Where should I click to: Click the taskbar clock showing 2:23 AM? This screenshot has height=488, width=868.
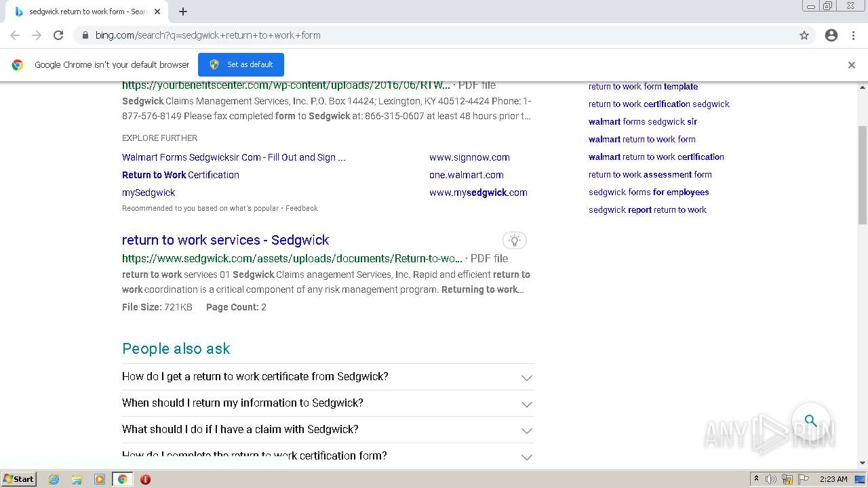point(833,479)
